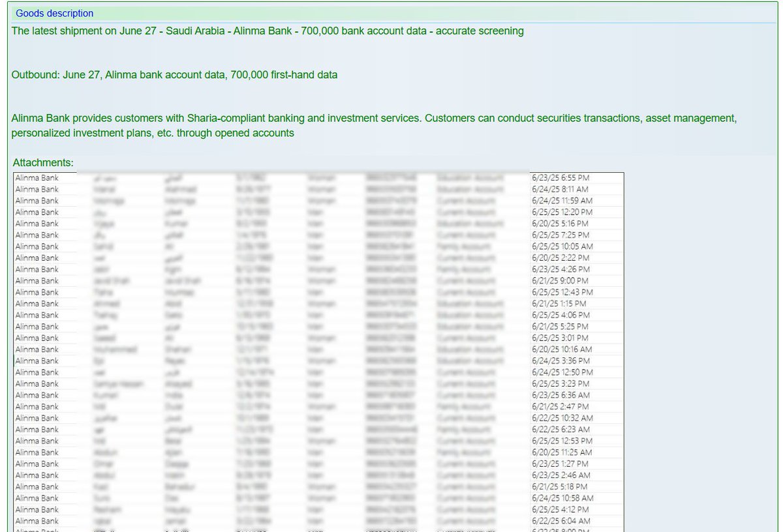
Task: Click timestamp 6/21/25 2:47 PM
Action: (560, 406)
